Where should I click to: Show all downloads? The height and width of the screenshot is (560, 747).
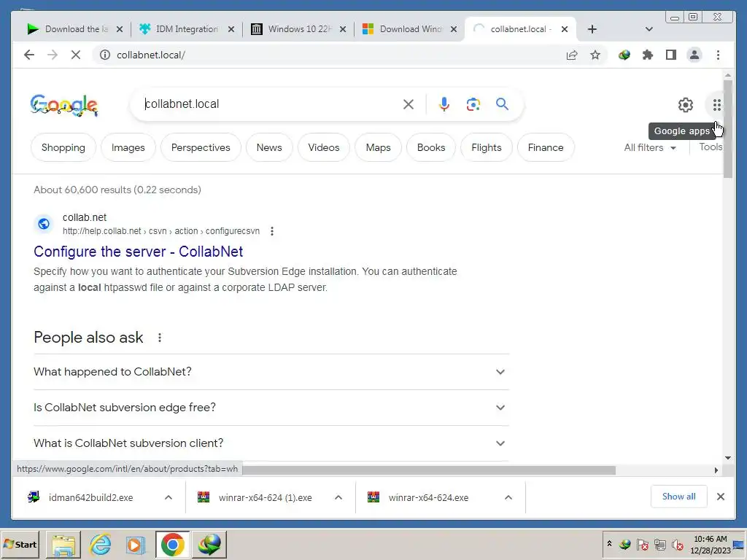pos(679,497)
